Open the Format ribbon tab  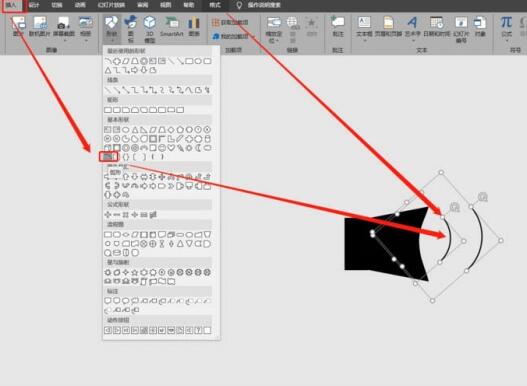(x=215, y=5)
